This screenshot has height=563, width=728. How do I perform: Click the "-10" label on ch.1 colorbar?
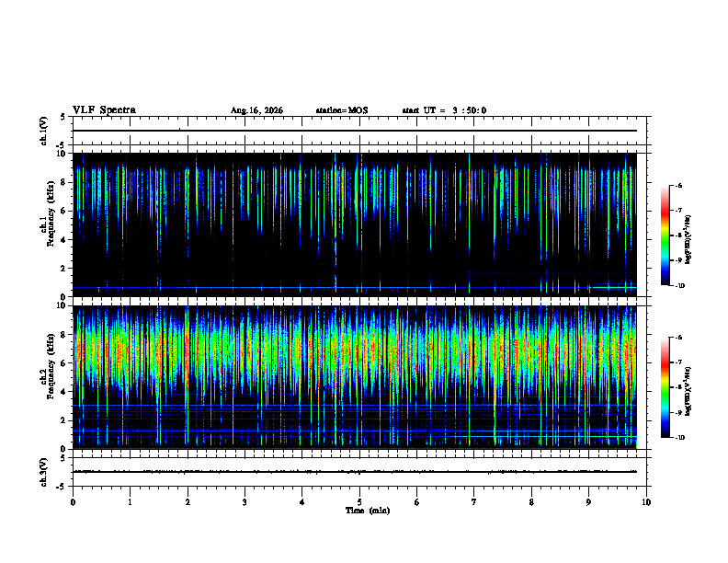click(679, 286)
